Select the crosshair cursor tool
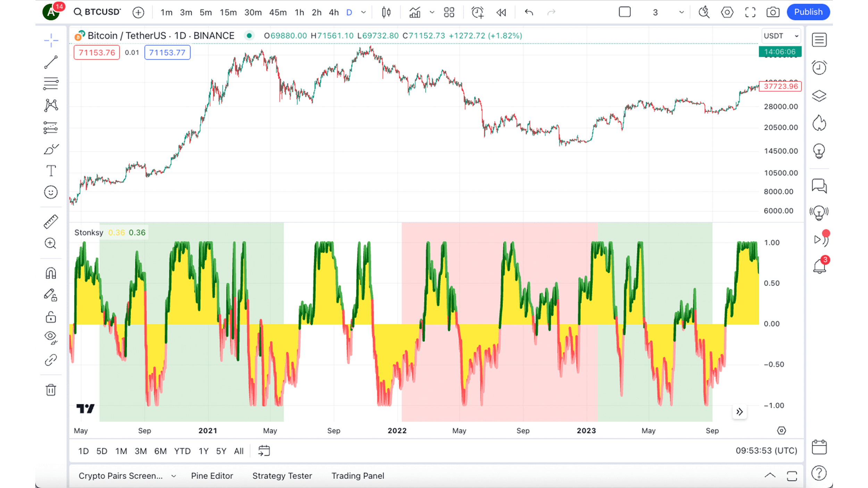 (x=51, y=41)
